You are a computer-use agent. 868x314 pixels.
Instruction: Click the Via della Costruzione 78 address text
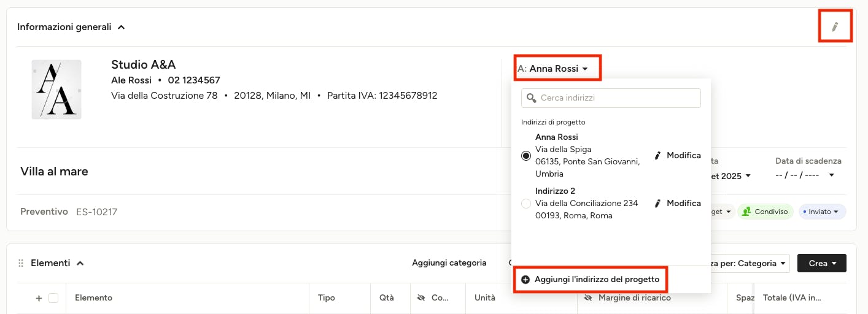tap(165, 96)
